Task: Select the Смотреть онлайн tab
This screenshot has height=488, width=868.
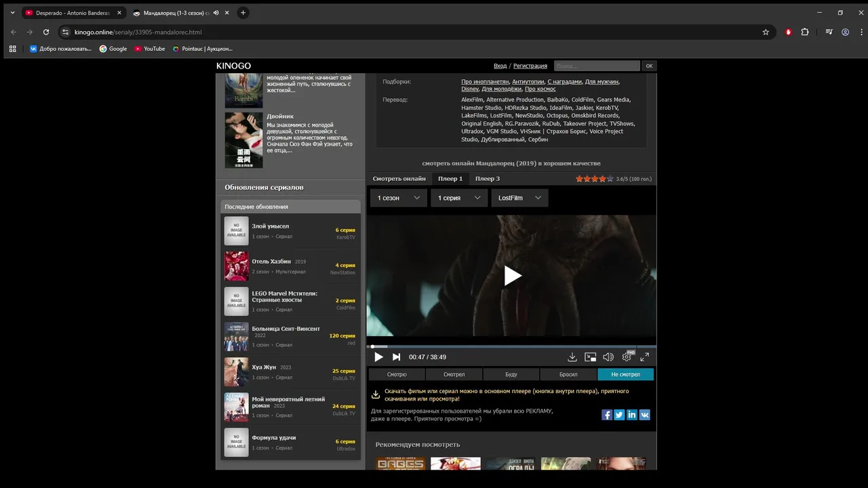Action: pos(399,179)
